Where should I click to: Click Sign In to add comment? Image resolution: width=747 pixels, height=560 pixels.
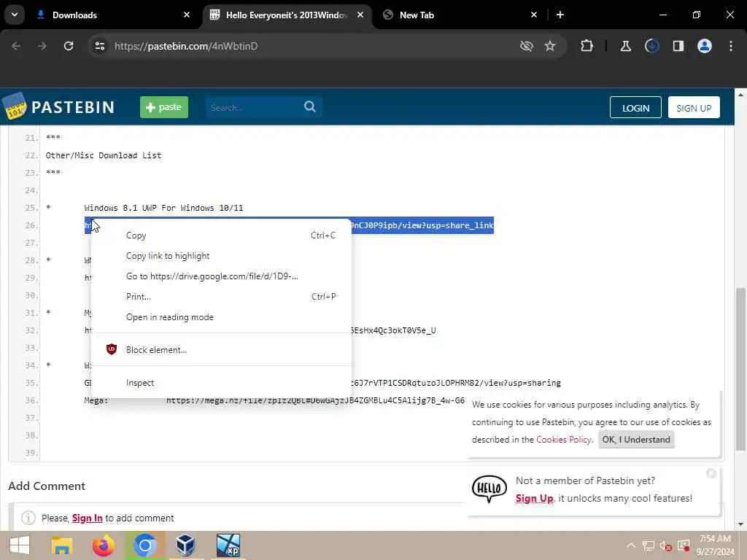(x=88, y=518)
